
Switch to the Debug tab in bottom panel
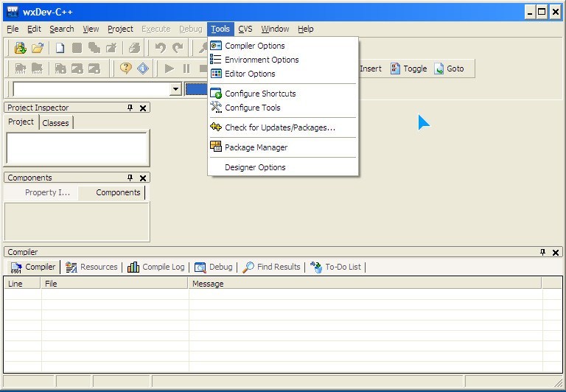pyautogui.click(x=213, y=267)
